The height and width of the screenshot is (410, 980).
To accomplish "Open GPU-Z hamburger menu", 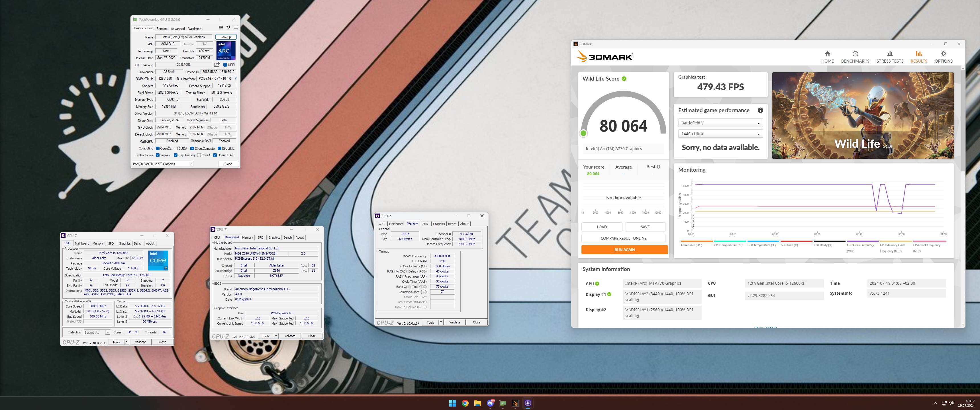I will coord(236,27).
